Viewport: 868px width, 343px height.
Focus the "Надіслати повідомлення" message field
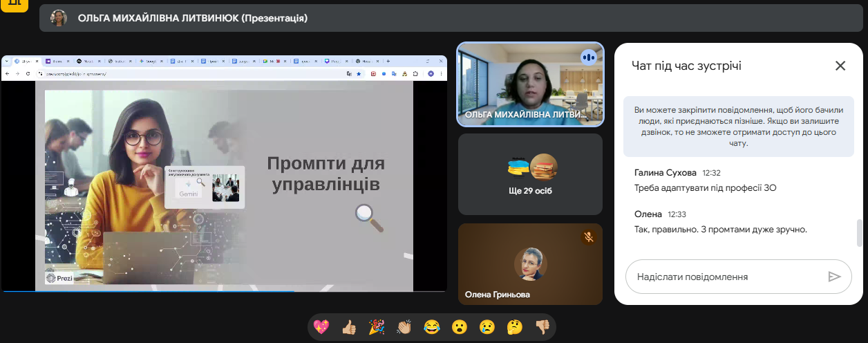pyautogui.click(x=726, y=277)
